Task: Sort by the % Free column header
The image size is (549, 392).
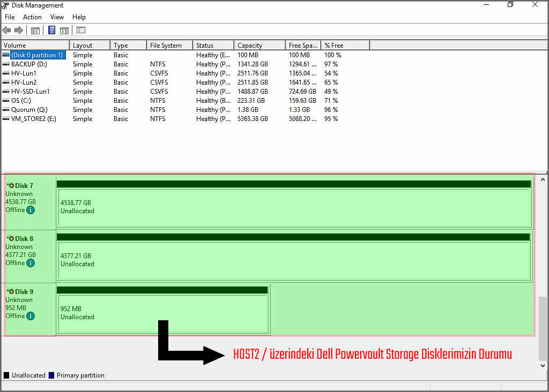Action: tap(345, 46)
